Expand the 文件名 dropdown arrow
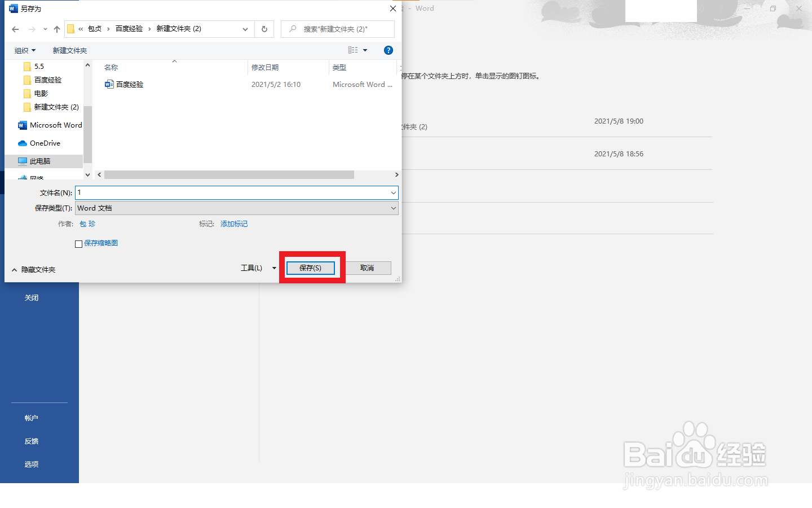Screen dimensions: 812x508 pyautogui.click(x=393, y=192)
